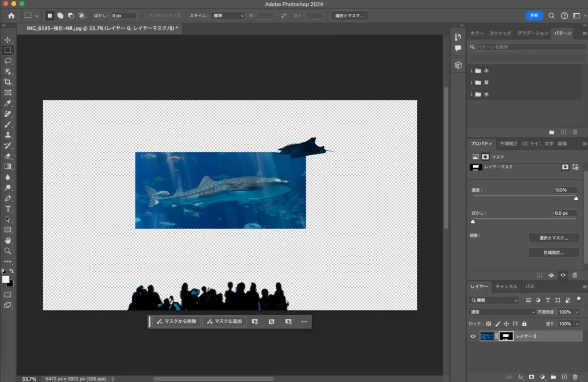Click the trash icon in Layers panel
Viewport: 588px width, 382px height.
click(575, 377)
